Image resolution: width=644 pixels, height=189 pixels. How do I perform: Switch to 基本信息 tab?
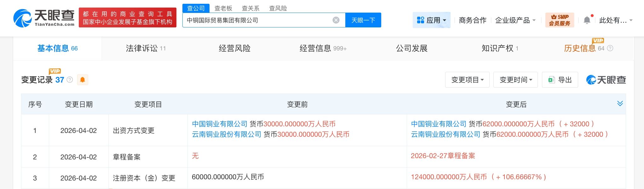[x=57, y=48]
